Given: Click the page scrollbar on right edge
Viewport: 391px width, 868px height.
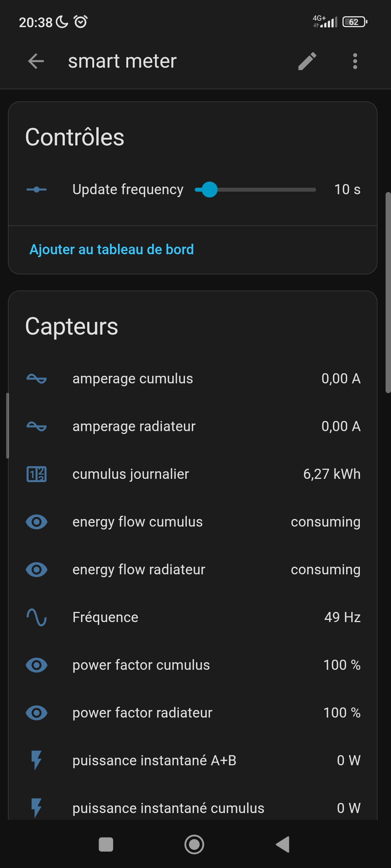Looking at the screenshot, I should [388, 293].
